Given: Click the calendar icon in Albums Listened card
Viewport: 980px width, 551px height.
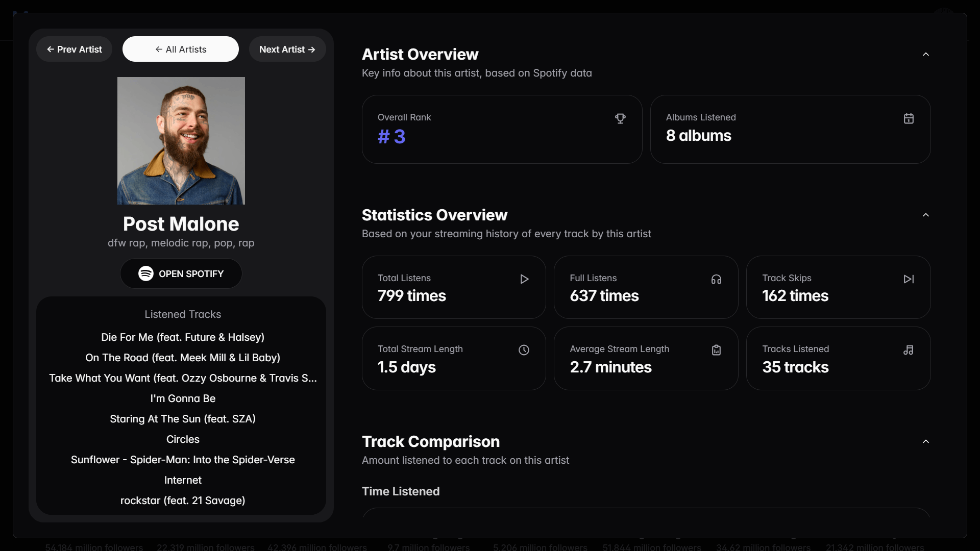Looking at the screenshot, I should click(909, 118).
